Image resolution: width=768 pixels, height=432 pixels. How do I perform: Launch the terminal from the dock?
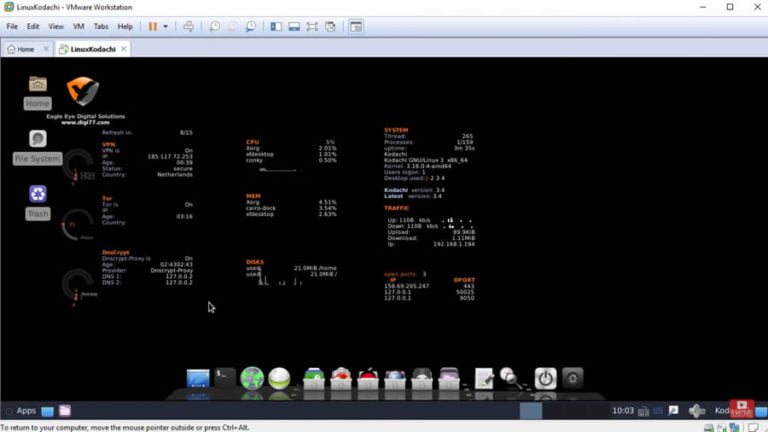(x=225, y=378)
